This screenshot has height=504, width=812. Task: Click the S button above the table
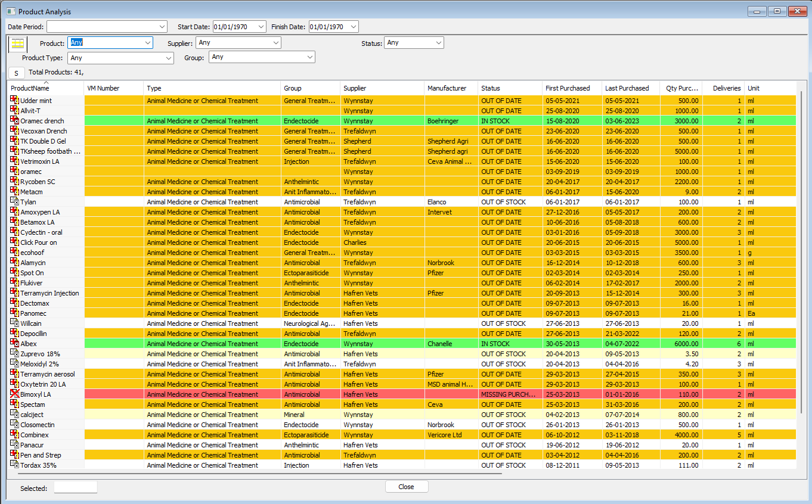click(17, 73)
